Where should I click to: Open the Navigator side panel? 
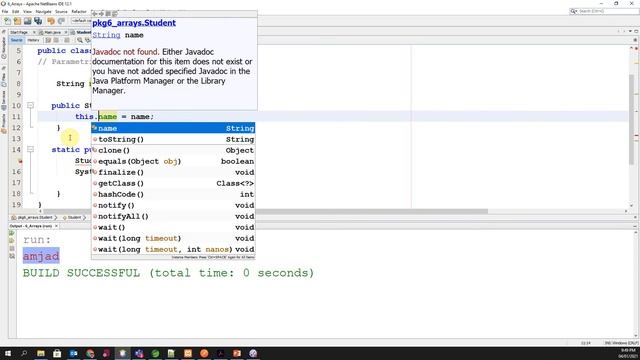pyautogui.click(x=4, y=48)
